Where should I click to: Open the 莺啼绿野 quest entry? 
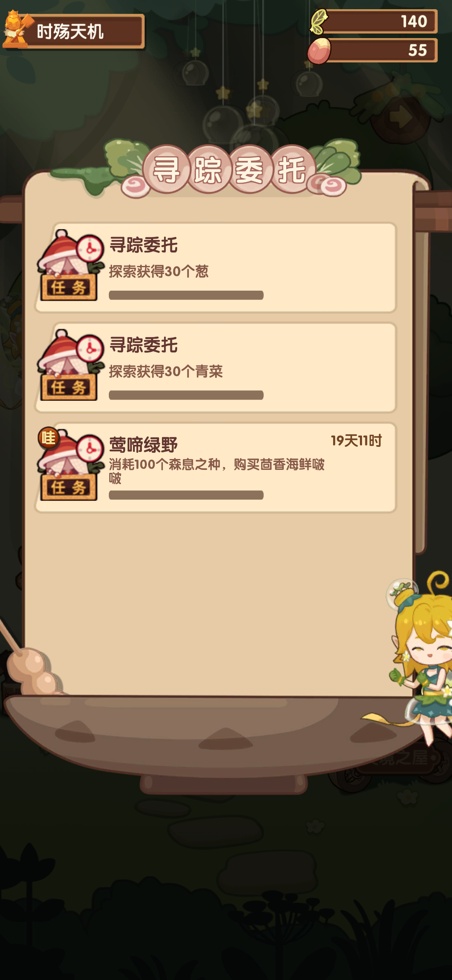(x=216, y=467)
